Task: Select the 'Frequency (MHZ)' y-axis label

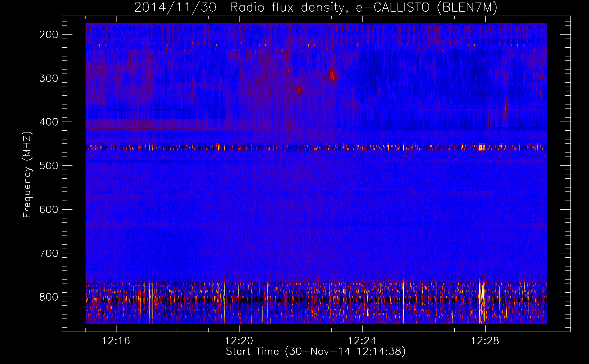Action: tap(27, 175)
